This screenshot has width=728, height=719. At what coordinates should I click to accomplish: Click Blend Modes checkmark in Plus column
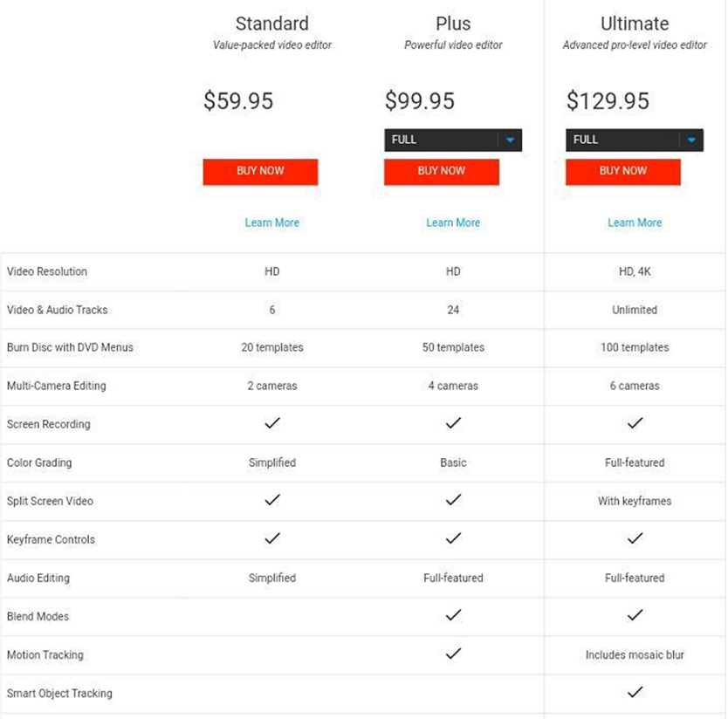(x=453, y=615)
